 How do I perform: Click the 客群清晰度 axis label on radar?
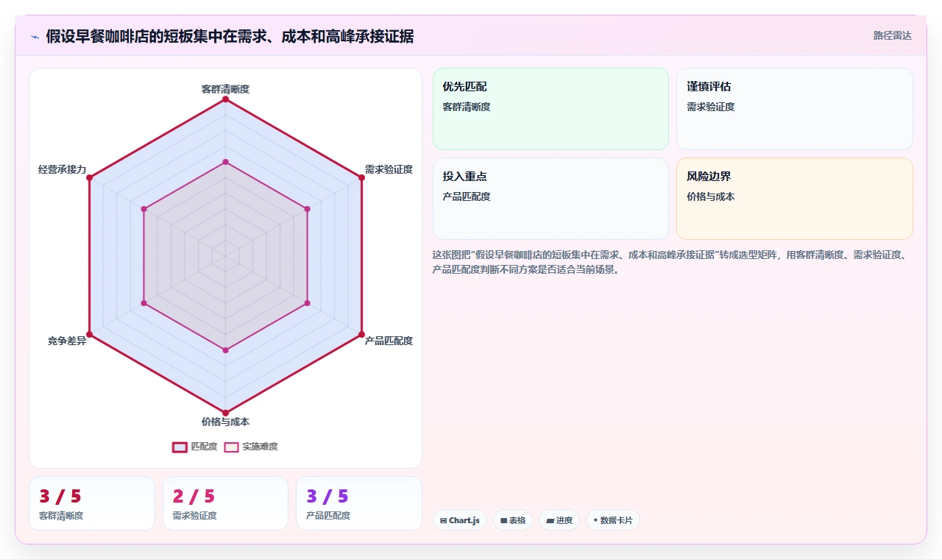coord(225,89)
